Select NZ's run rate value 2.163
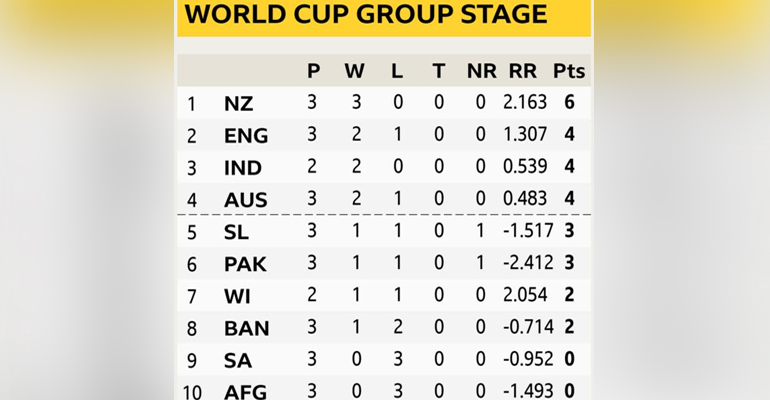This screenshot has width=770, height=400. pos(525,103)
